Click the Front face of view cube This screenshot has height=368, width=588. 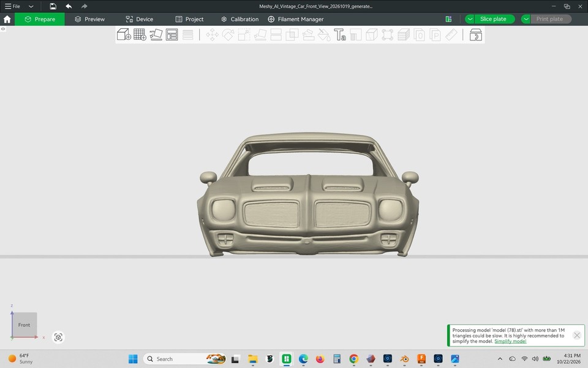click(x=24, y=325)
